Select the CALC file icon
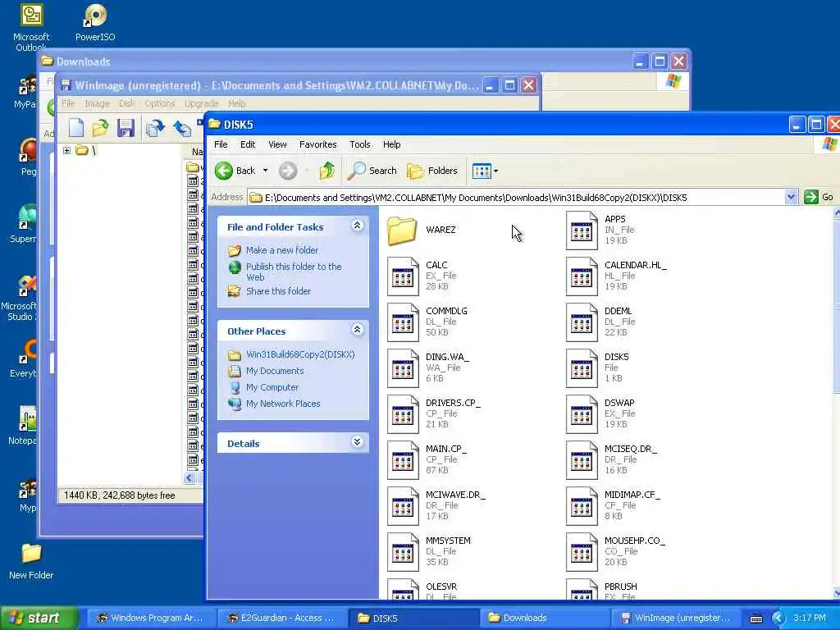 [403, 276]
